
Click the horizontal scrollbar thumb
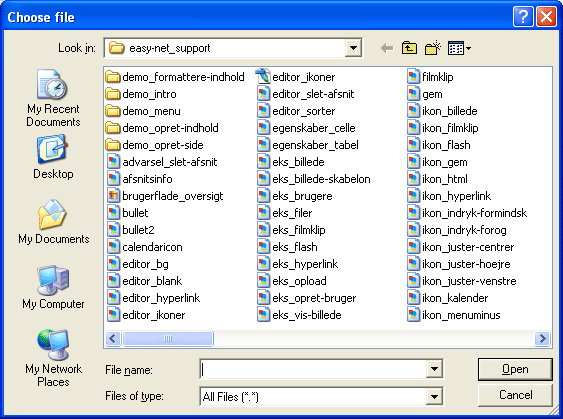click(x=168, y=338)
